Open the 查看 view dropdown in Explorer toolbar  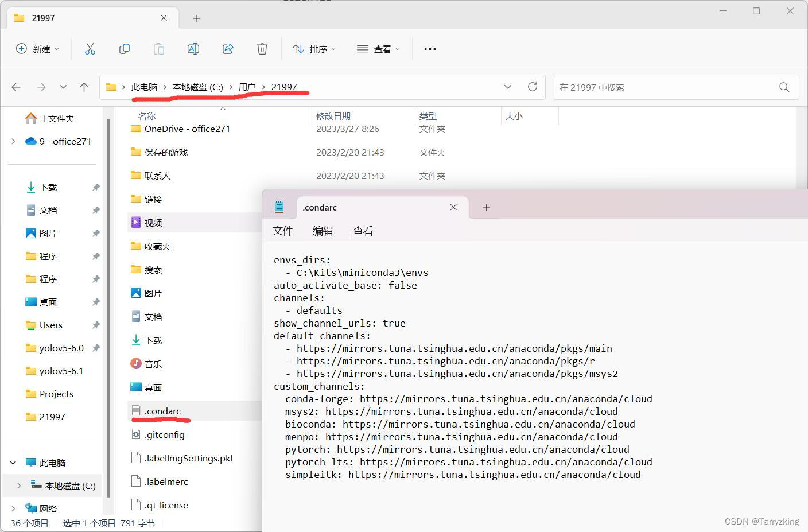[x=379, y=49]
